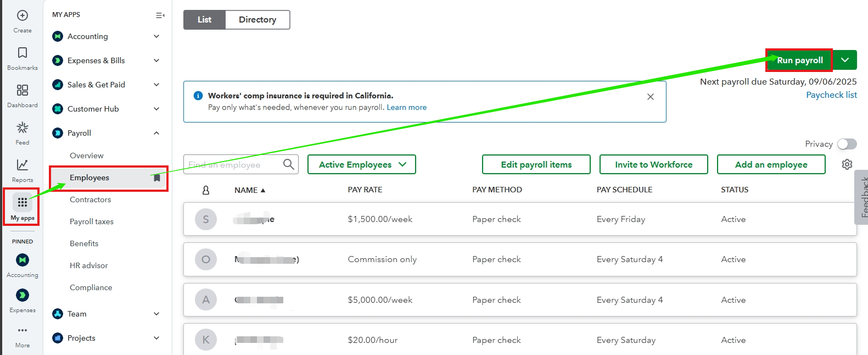Click the STATUS column header
This screenshot has width=868, height=355.
(x=735, y=190)
